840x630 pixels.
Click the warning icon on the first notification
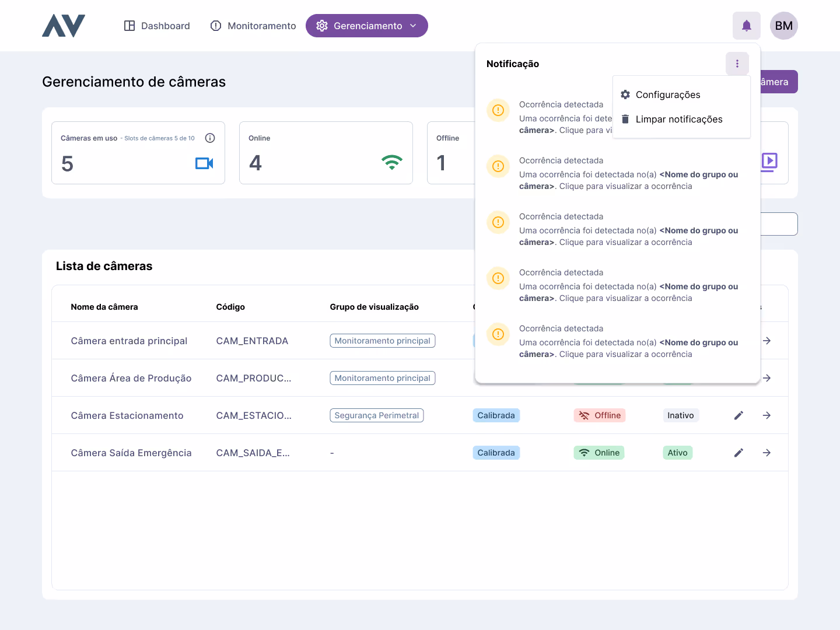tap(498, 110)
